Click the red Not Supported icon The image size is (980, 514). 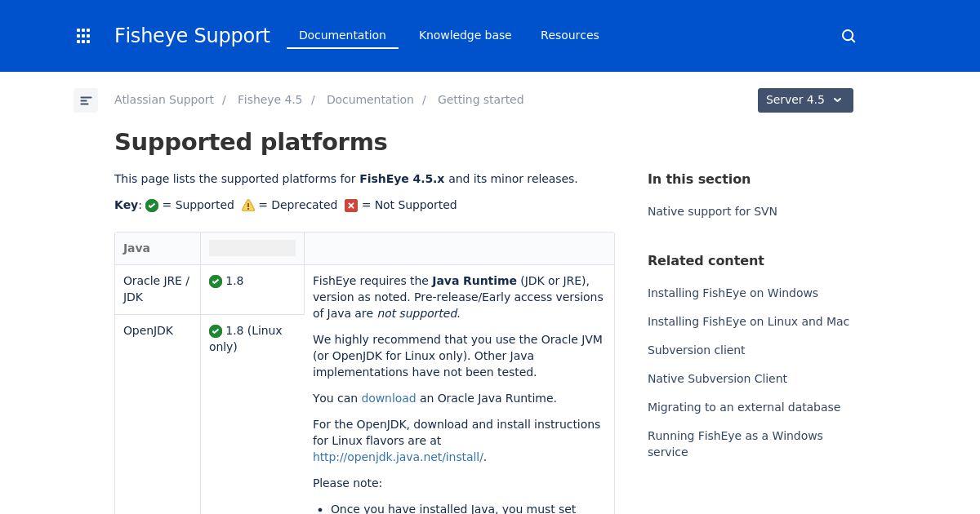tap(351, 206)
